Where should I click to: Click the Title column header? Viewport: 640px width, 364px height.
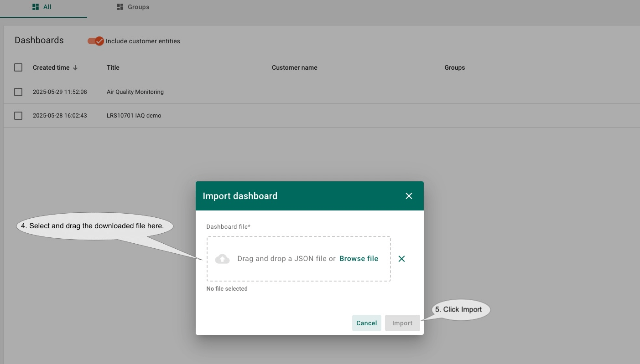point(113,67)
